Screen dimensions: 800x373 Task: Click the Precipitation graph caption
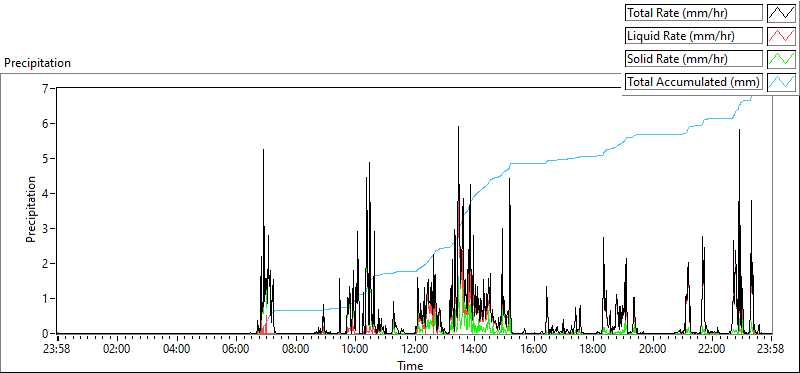click(x=37, y=63)
